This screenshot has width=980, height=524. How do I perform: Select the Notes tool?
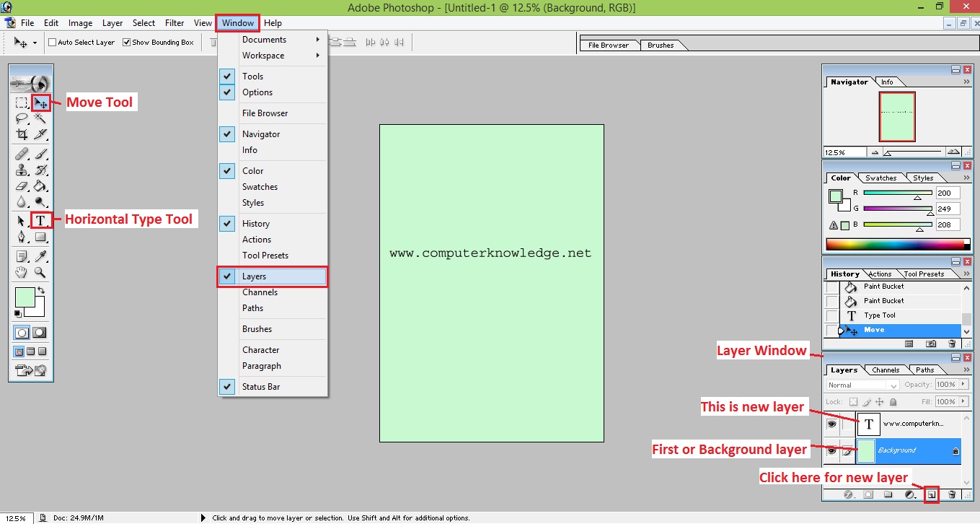tap(22, 256)
